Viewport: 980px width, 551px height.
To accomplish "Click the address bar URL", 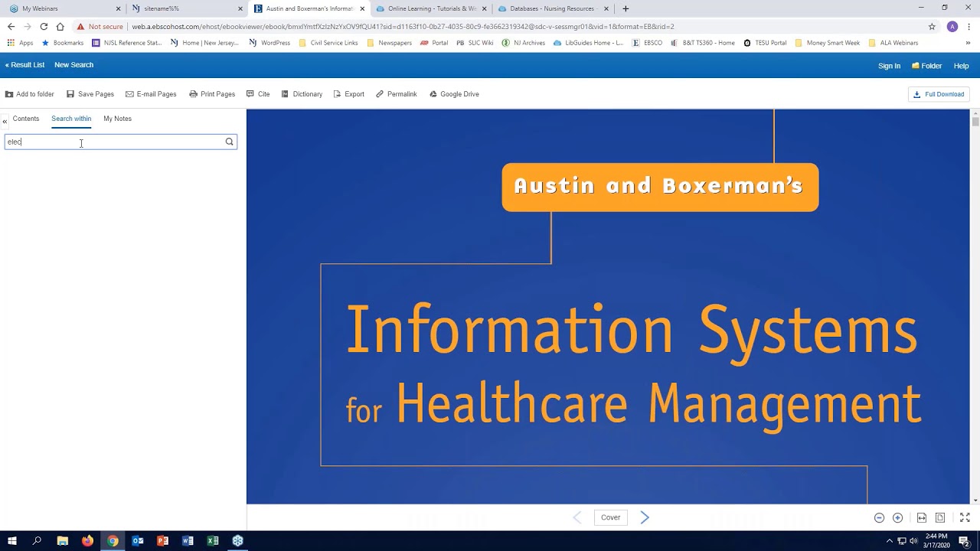I will (403, 26).
